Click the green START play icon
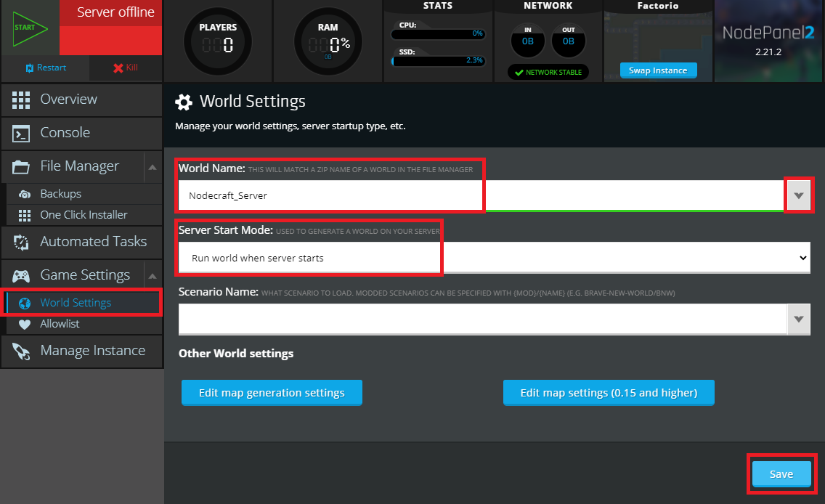This screenshot has height=504, width=825. pyautogui.click(x=30, y=28)
